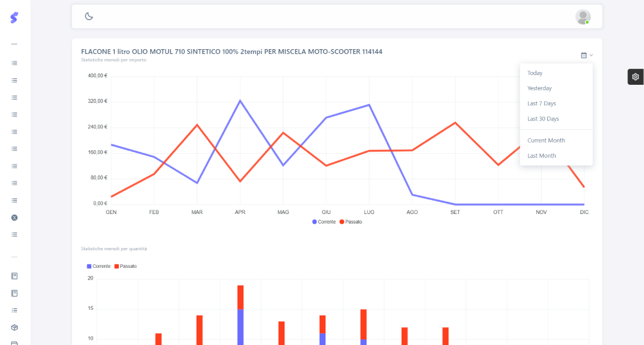Viewport: 644px width, 345px height.
Task: Collapse the date range dropdown chevron
Action: [591, 55]
